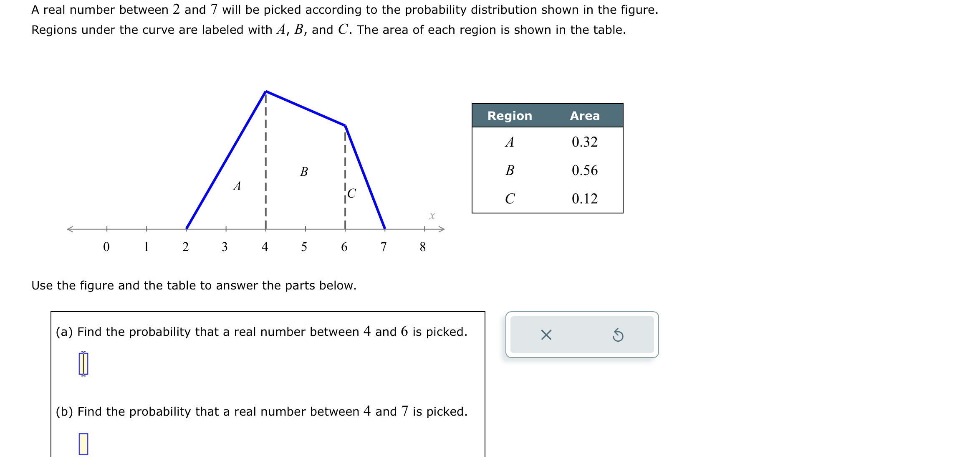The height and width of the screenshot is (457, 980).
Task: Click row B in the area table
Action: pyautogui.click(x=510, y=170)
